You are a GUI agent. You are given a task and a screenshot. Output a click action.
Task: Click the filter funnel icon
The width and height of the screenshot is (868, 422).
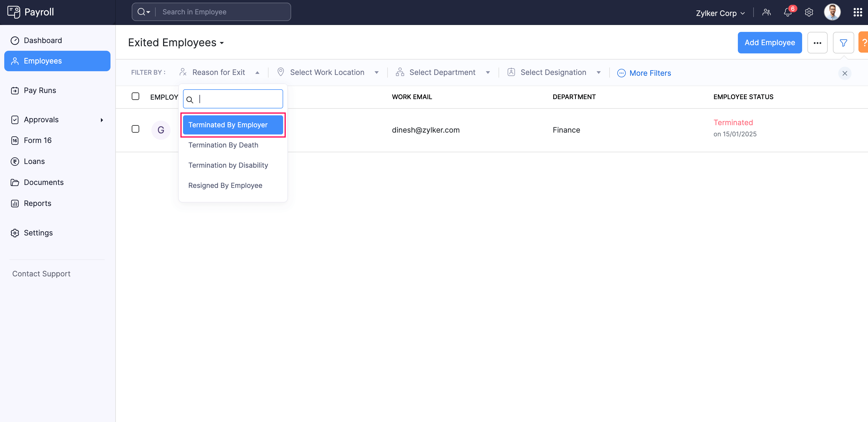click(x=843, y=43)
